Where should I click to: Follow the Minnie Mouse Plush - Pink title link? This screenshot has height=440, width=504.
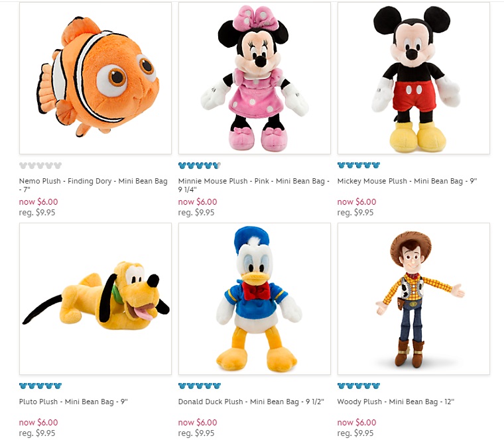(x=253, y=181)
